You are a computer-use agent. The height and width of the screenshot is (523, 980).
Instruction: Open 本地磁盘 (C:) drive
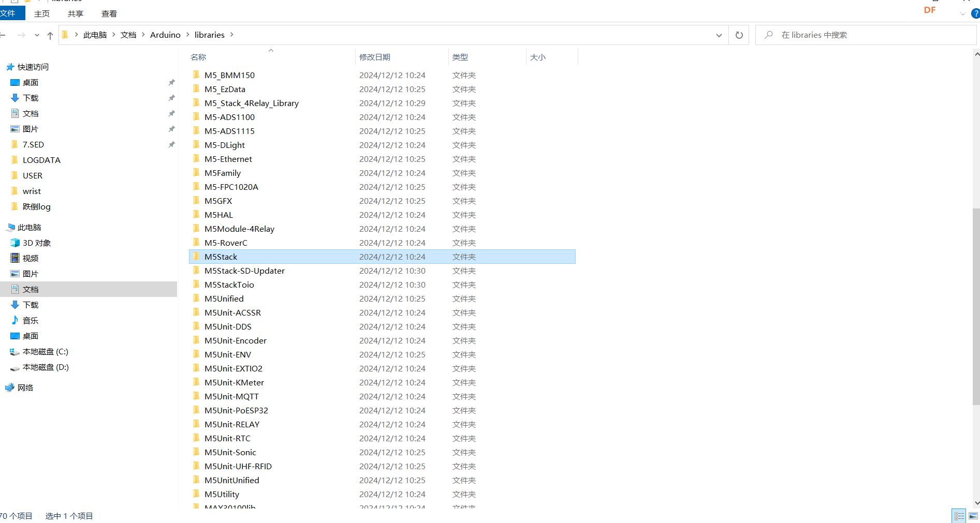click(x=45, y=351)
